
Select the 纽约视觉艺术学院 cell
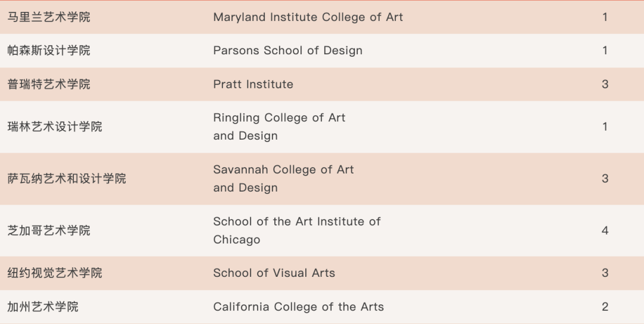tap(55, 273)
